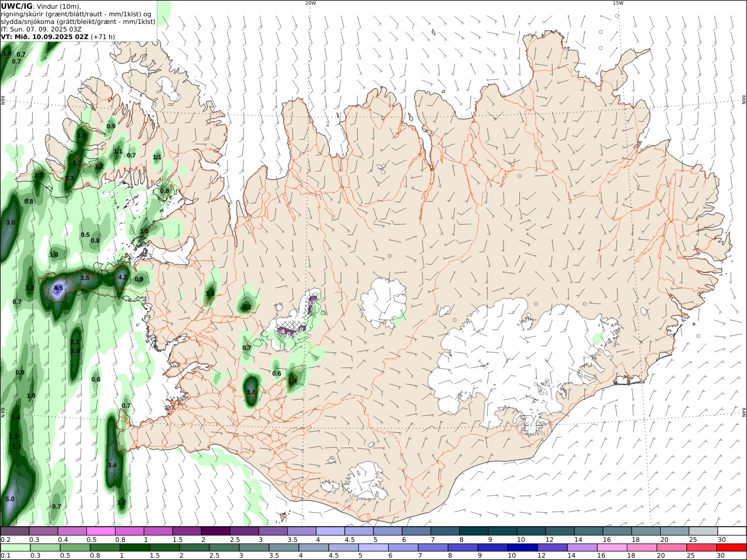Select the grey-green 3 rain-scale swatch
The width and height of the screenshot is (747, 560).
pyautogui.click(x=254, y=548)
